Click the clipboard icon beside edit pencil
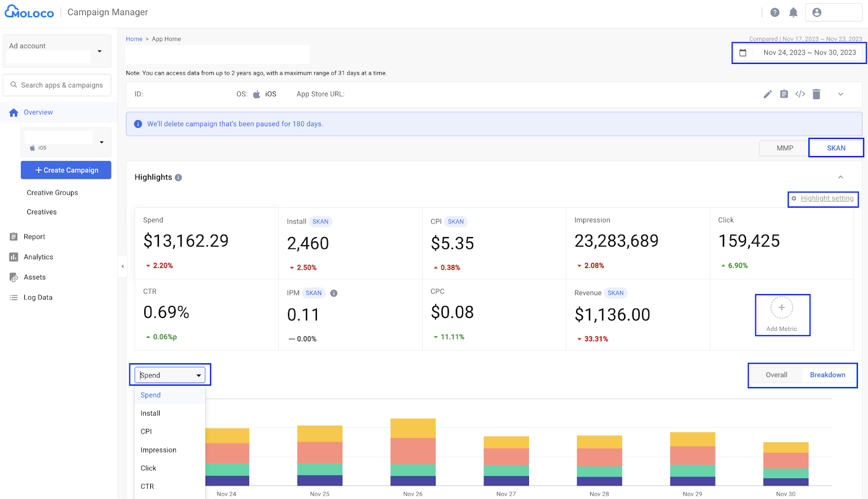 tap(784, 94)
